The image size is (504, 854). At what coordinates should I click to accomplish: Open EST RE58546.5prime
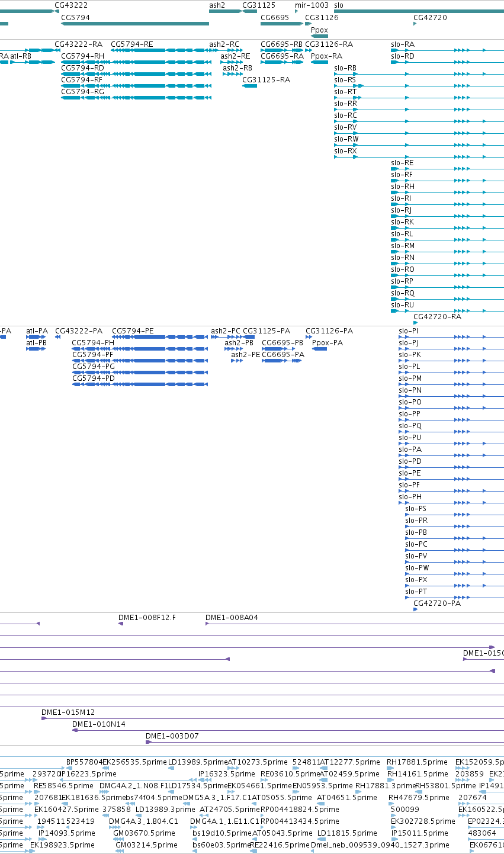[x=63, y=786]
